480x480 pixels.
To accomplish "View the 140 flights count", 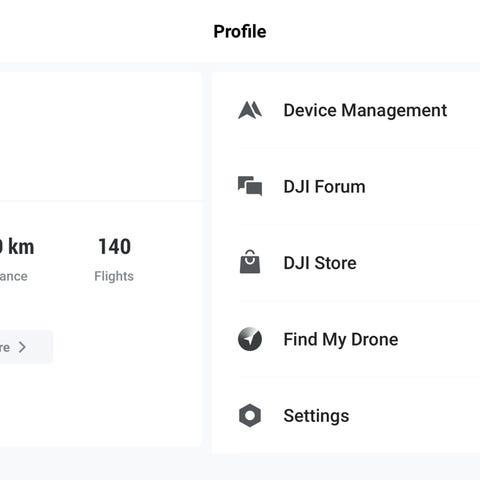I will click(x=114, y=247).
